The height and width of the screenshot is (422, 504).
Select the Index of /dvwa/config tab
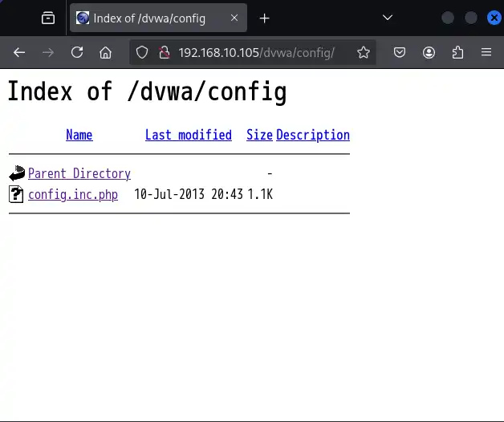[158, 18]
